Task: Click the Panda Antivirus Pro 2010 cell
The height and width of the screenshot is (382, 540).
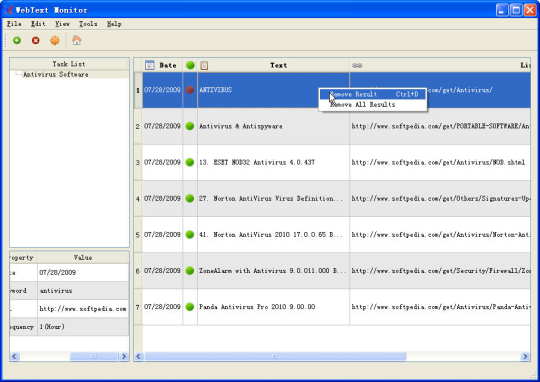Action: pos(273,307)
